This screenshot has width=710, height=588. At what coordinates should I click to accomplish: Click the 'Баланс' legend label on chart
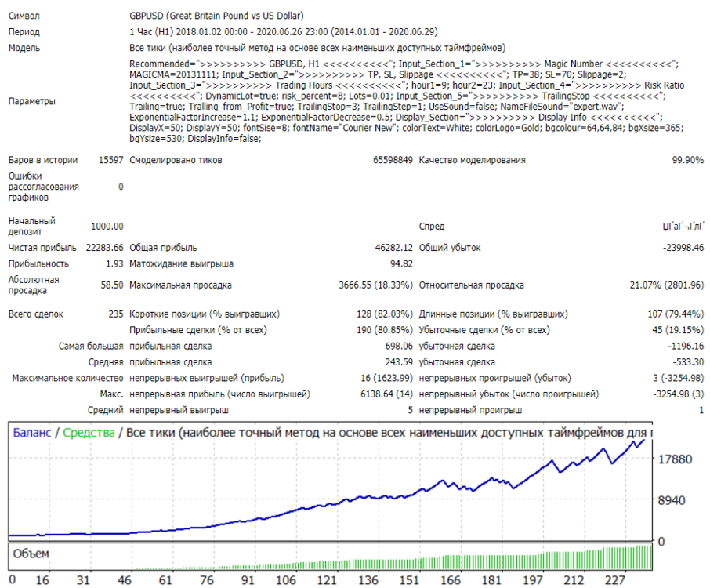31,433
